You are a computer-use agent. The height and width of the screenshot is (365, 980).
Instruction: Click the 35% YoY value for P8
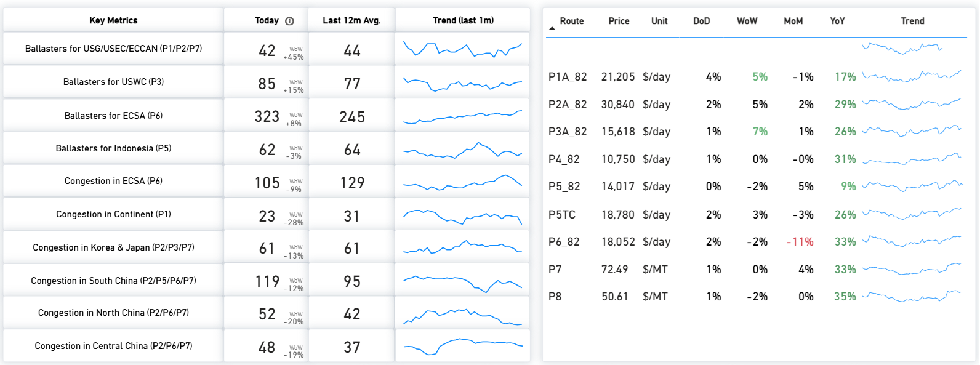(845, 297)
